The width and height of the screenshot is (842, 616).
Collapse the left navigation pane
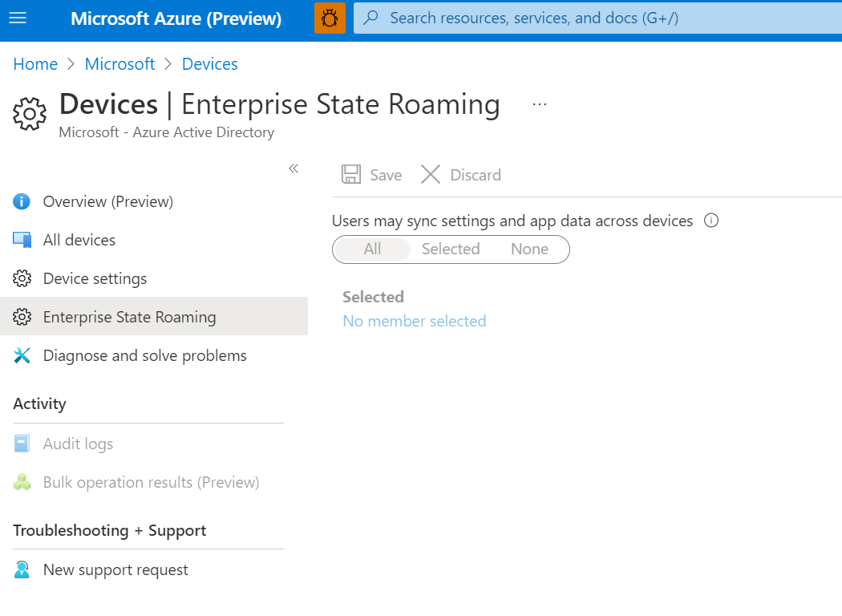[x=293, y=168]
